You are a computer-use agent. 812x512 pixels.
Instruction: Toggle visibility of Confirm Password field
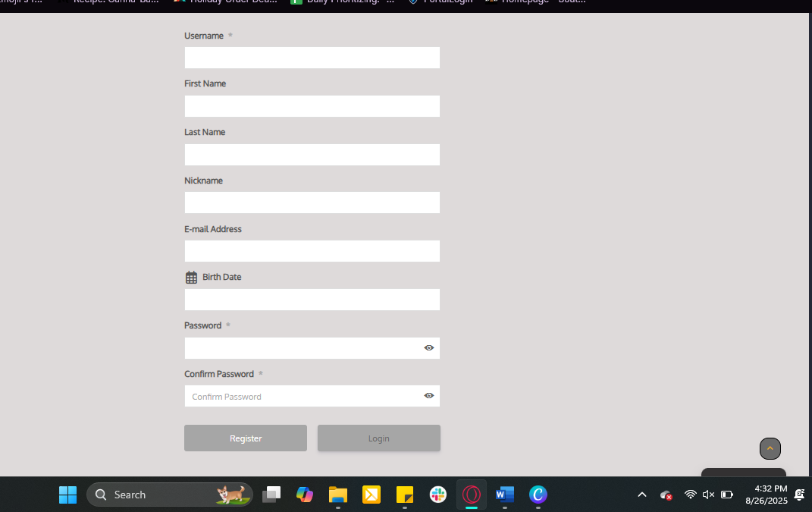point(428,396)
